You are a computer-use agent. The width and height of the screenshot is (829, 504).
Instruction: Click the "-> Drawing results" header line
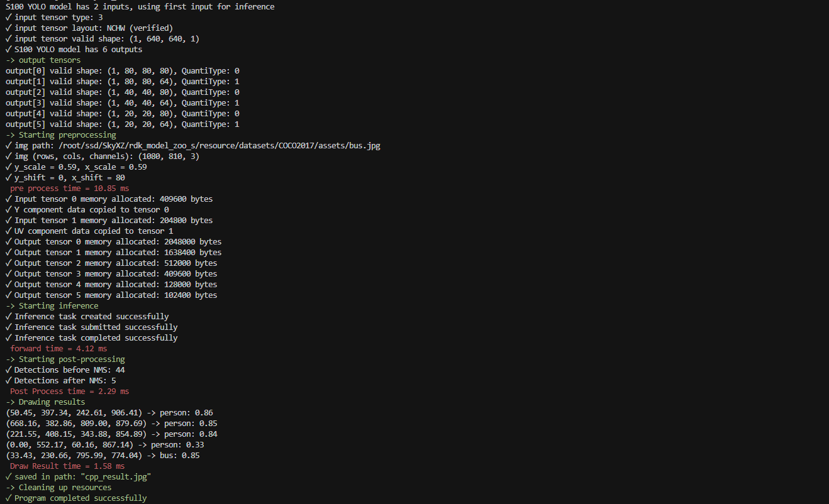45,402
